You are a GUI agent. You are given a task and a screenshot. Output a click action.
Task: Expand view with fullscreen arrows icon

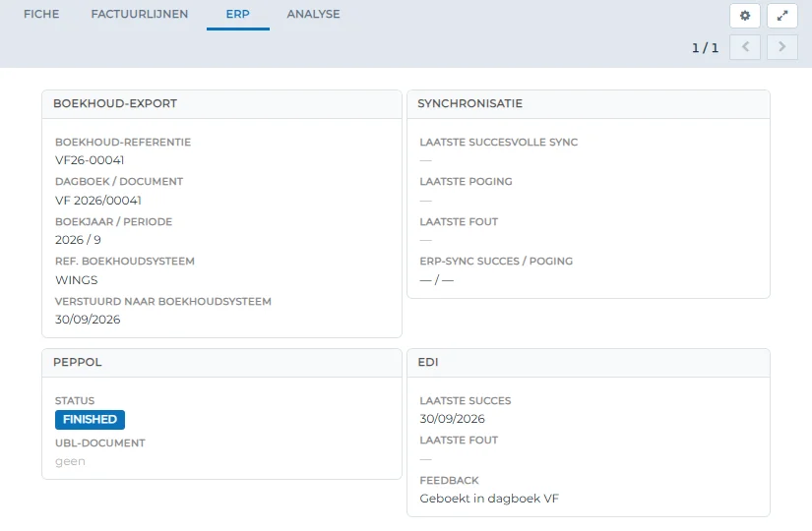[781, 16]
